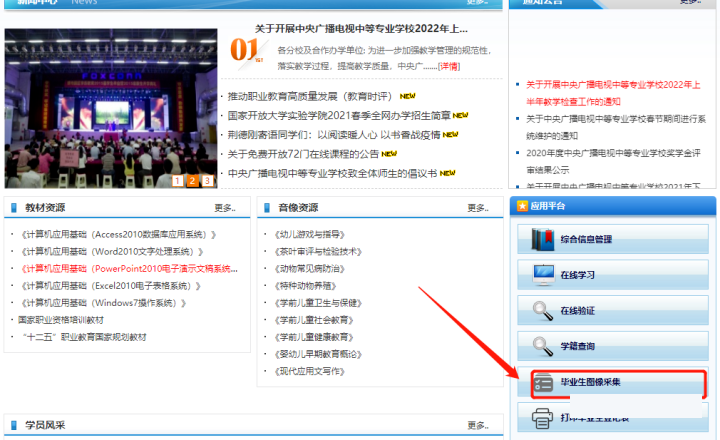Click the orange 01 number graphic
The width and height of the screenshot is (720, 440).
246,51
